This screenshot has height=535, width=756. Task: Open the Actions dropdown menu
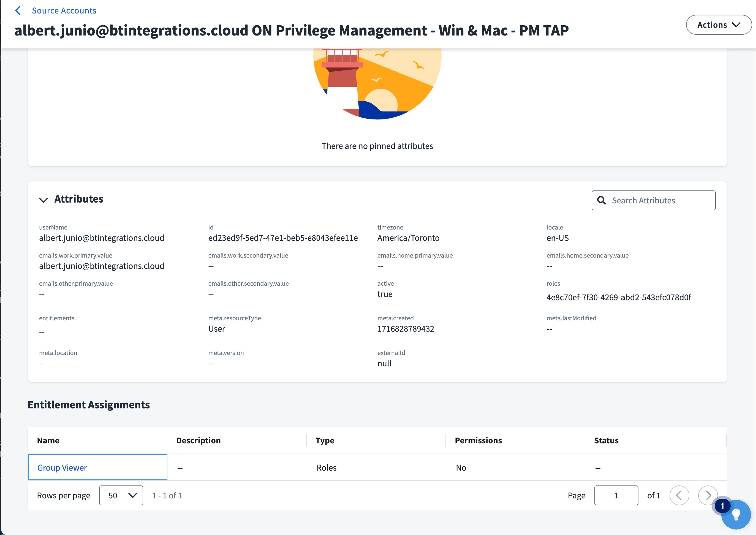click(719, 25)
